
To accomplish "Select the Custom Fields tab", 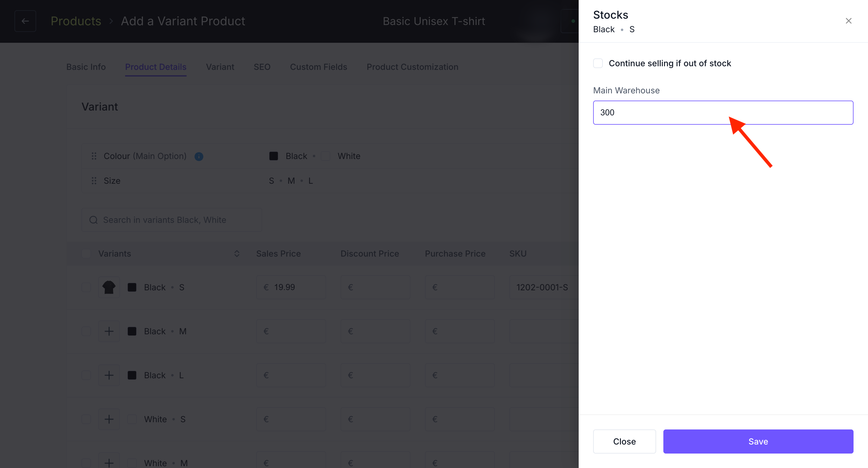I will (x=319, y=67).
